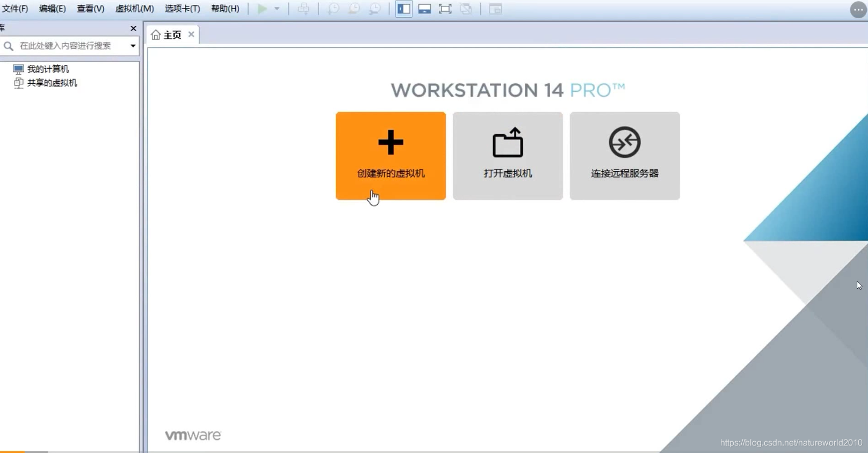Open the search filter dropdown arrow
Viewport: 868px width, 453px height.
133,46
